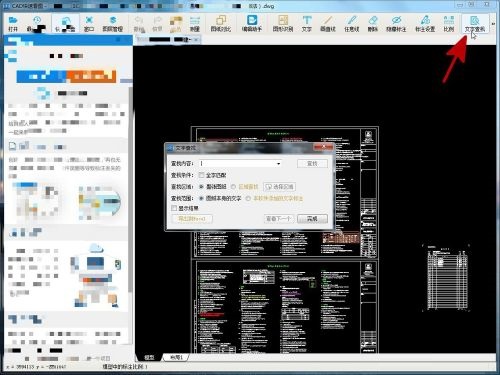Open a drawing with the 打开 tool
This screenshot has width=500, height=375.
pyautogui.click(x=13, y=24)
